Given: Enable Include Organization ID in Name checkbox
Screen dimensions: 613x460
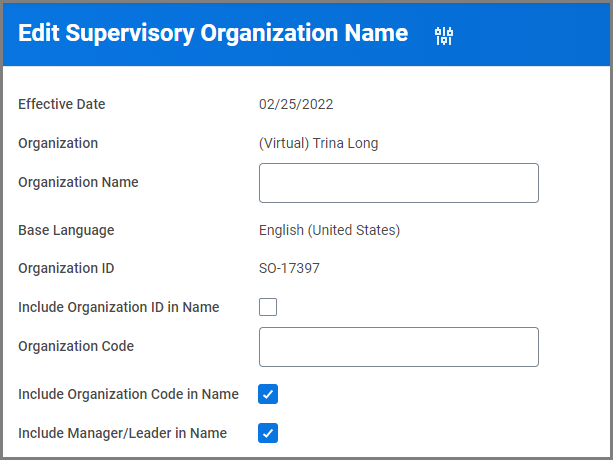Looking at the screenshot, I should [x=268, y=307].
